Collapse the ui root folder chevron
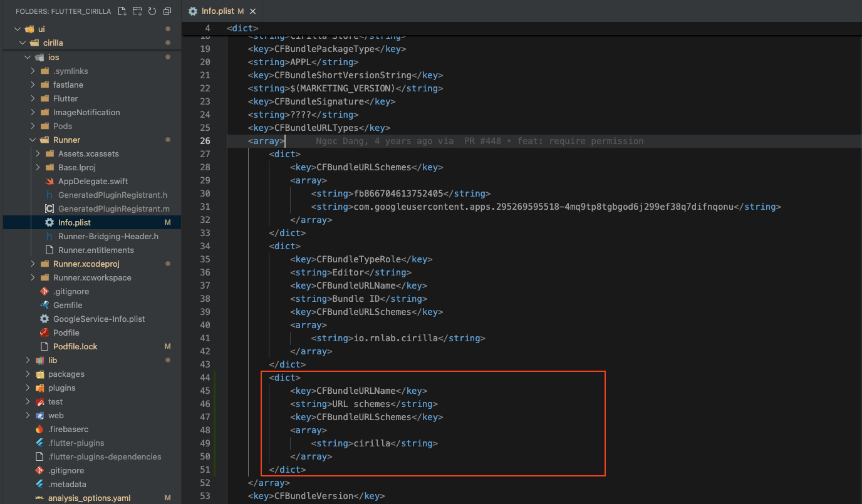Screen dimensions: 862x504 coord(17,29)
